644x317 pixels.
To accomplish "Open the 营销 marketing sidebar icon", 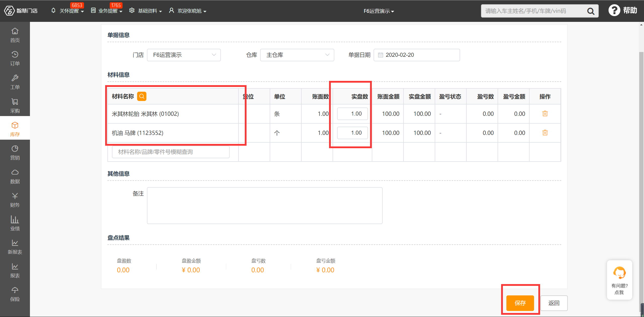I will pyautogui.click(x=15, y=153).
